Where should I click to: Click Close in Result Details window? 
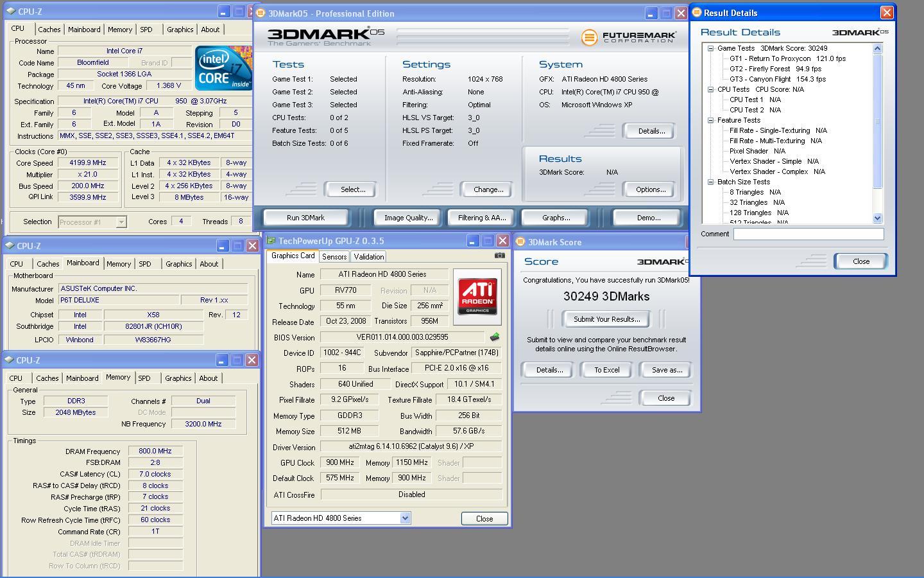(861, 261)
